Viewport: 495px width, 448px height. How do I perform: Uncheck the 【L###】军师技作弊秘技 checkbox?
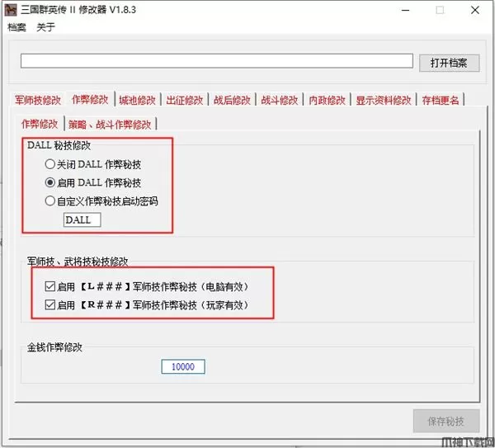tap(48, 286)
